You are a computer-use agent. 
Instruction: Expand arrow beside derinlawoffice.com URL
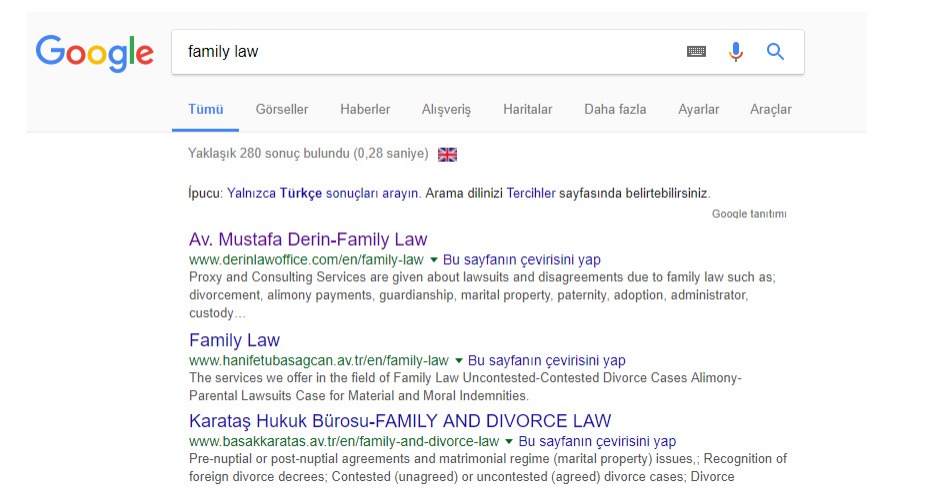coord(434,260)
